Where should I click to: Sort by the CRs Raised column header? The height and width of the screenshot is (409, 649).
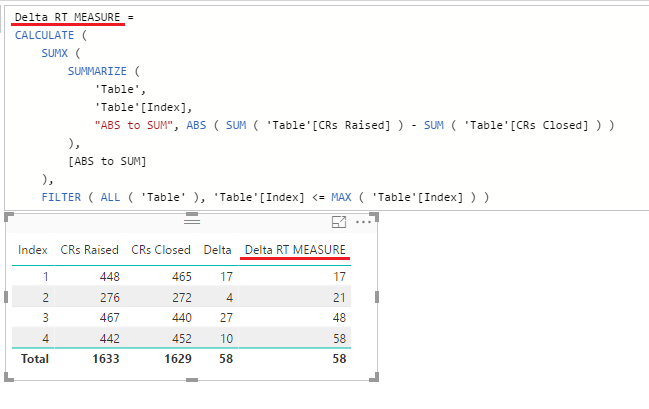[x=89, y=250]
